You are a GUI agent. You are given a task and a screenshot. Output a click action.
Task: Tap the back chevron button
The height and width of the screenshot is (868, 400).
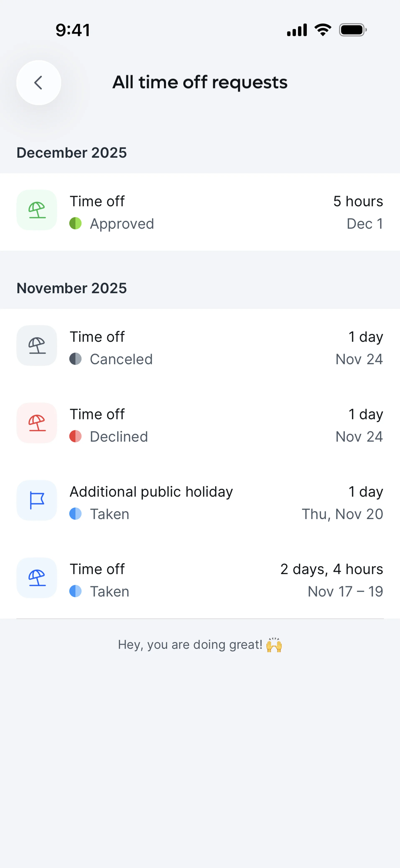pos(39,83)
